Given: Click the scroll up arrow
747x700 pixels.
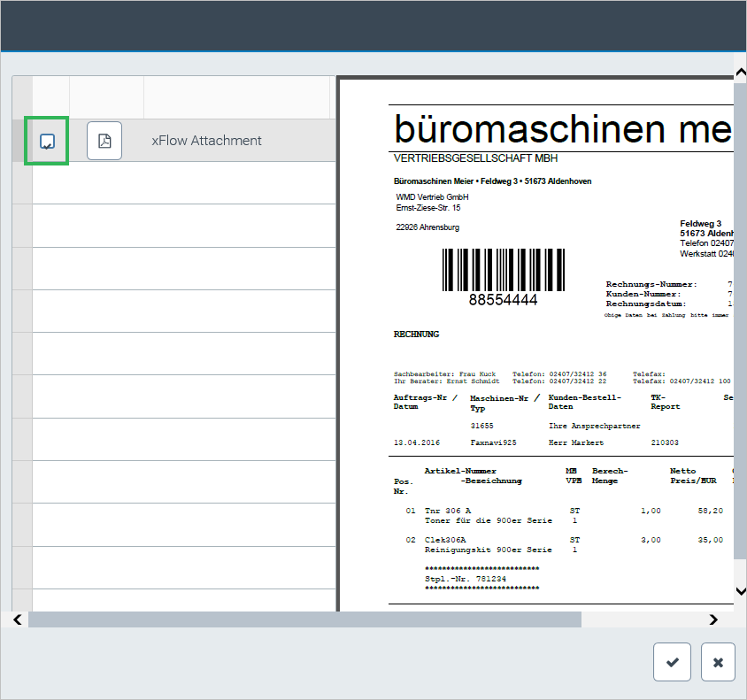Looking at the screenshot, I should click(x=740, y=73).
